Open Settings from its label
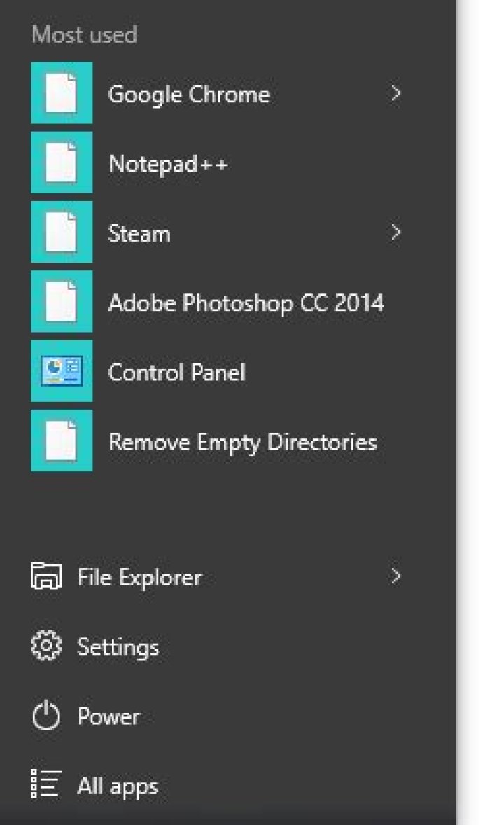The image size is (504, 825). (x=118, y=648)
